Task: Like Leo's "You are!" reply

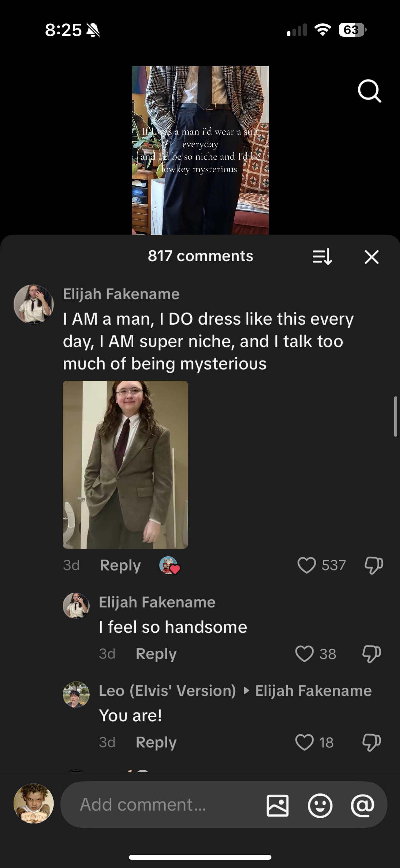Action: click(x=304, y=742)
